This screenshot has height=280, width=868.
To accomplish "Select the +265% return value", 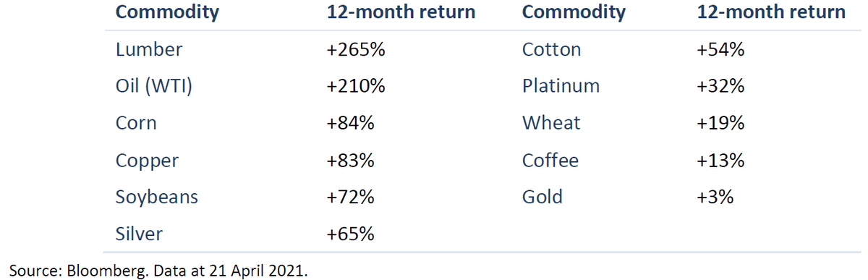I will click(356, 49).
